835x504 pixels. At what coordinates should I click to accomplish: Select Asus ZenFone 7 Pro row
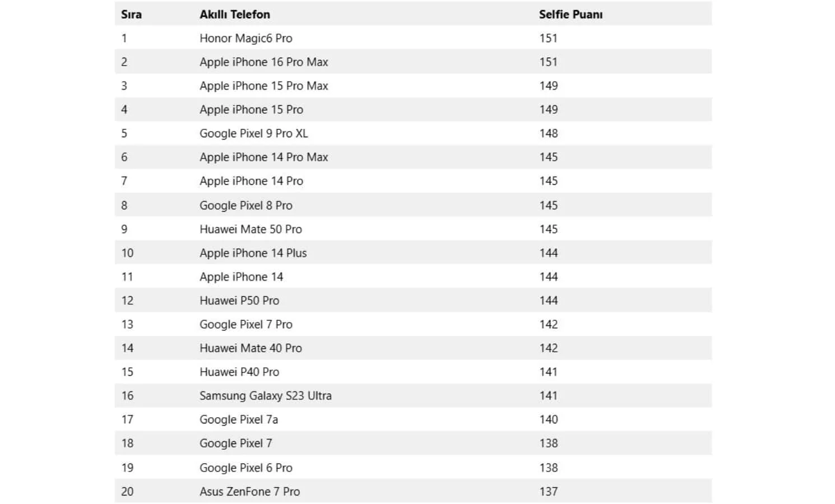click(x=414, y=491)
